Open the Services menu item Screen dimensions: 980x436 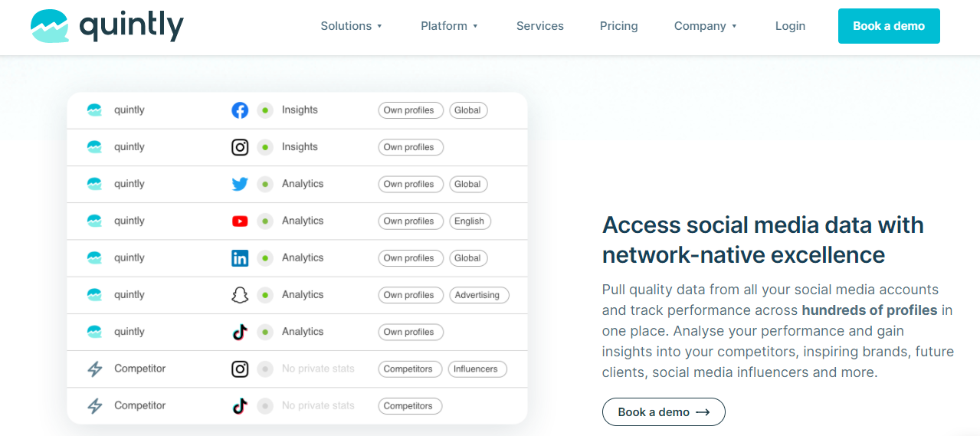tap(539, 26)
